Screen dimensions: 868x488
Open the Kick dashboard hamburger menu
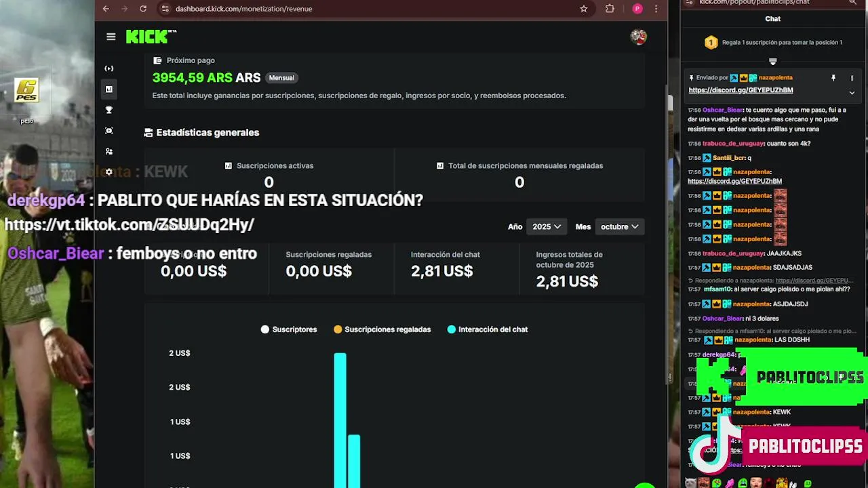(x=111, y=37)
